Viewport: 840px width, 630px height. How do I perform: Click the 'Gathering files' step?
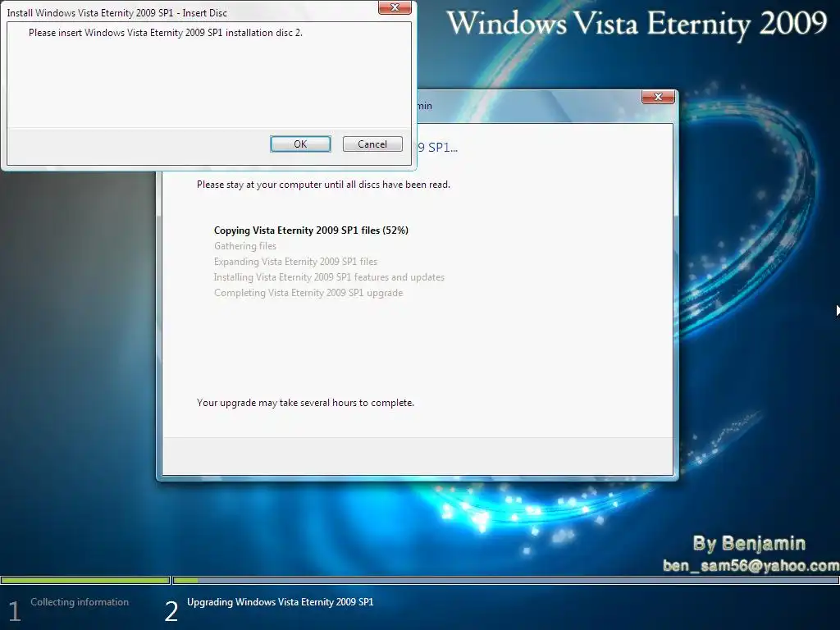[245, 246]
